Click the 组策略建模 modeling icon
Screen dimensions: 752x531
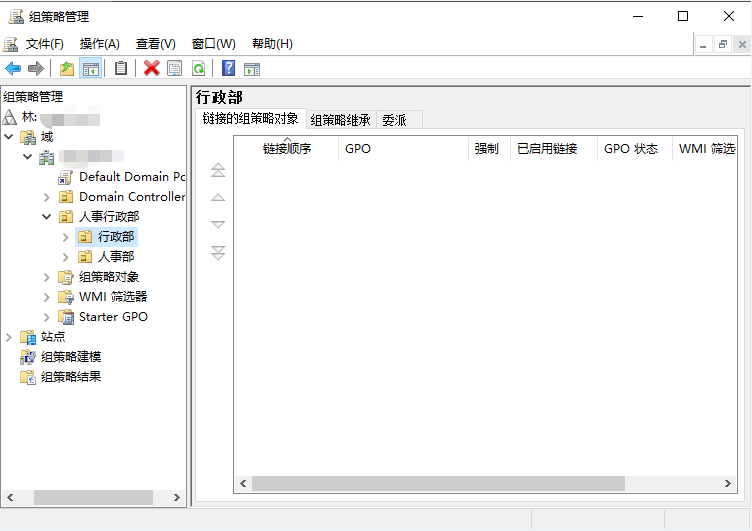28,357
